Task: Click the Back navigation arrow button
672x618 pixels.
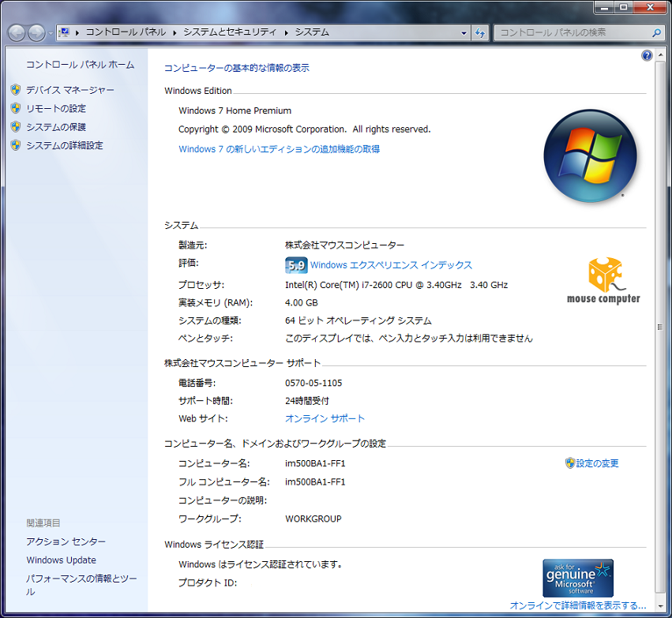Action: 17,33
